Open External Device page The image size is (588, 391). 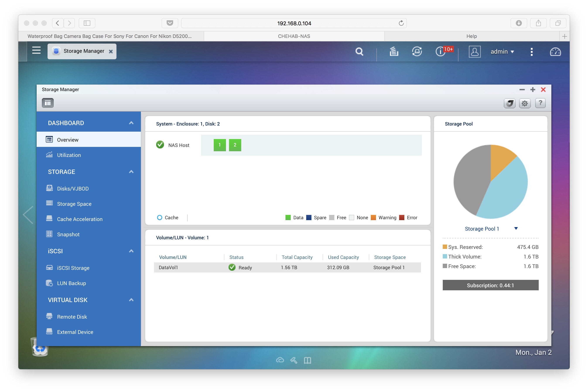(89, 332)
